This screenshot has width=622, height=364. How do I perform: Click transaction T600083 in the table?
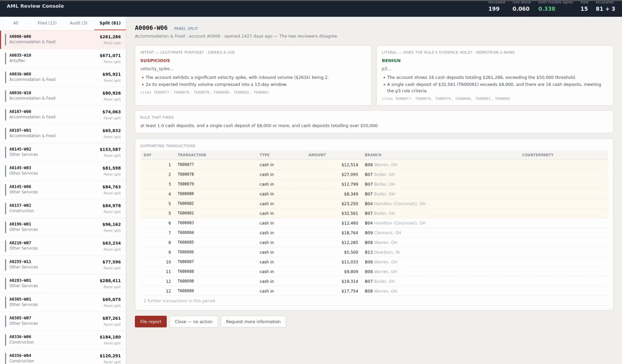tap(374, 223)
